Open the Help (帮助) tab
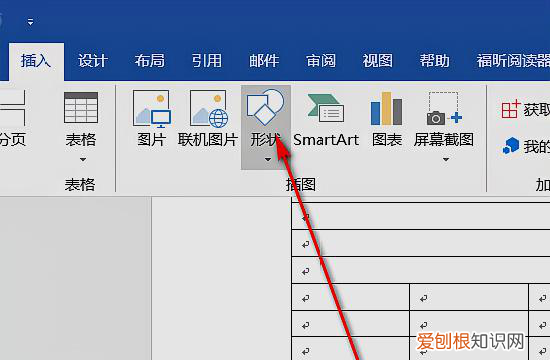Viewport: 550px width, 360px height. coord(435,61)
